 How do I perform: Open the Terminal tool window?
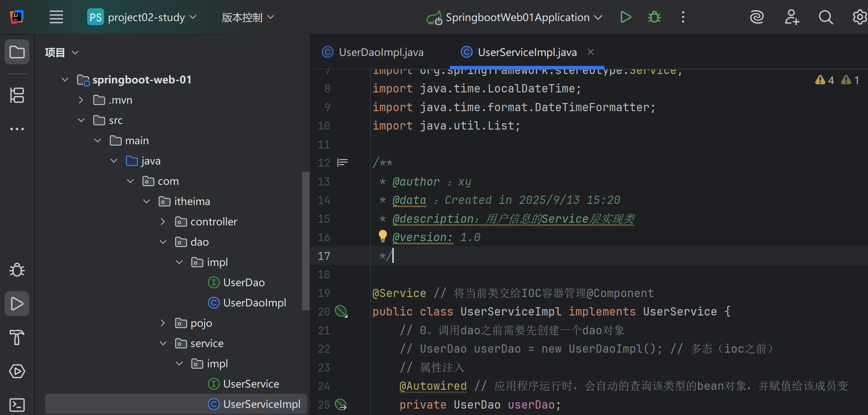pos(17,404)
